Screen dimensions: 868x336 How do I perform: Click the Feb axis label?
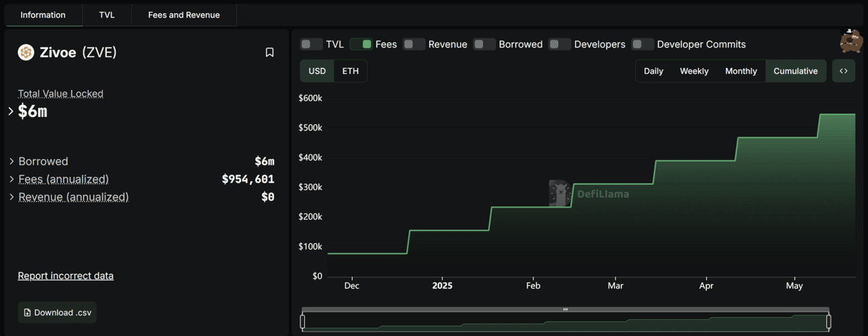(x=533, y=286)
